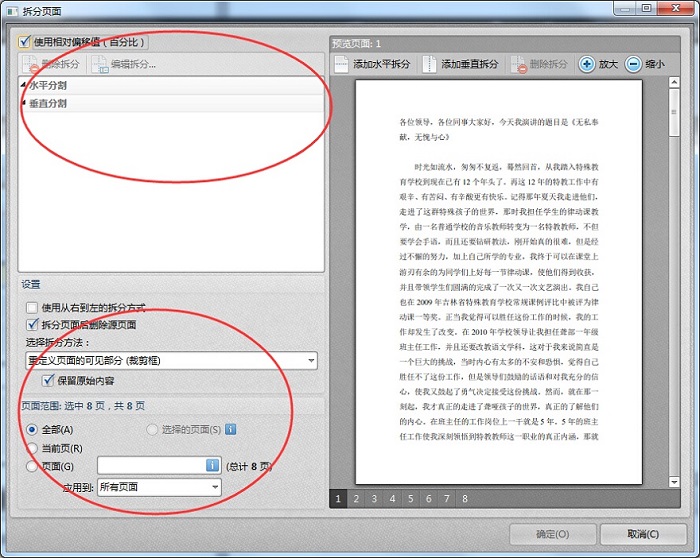This screenshot has height=558, width=700.
Task: Open the 应用到 所有页面 dropdown
Action: [159, 487]
